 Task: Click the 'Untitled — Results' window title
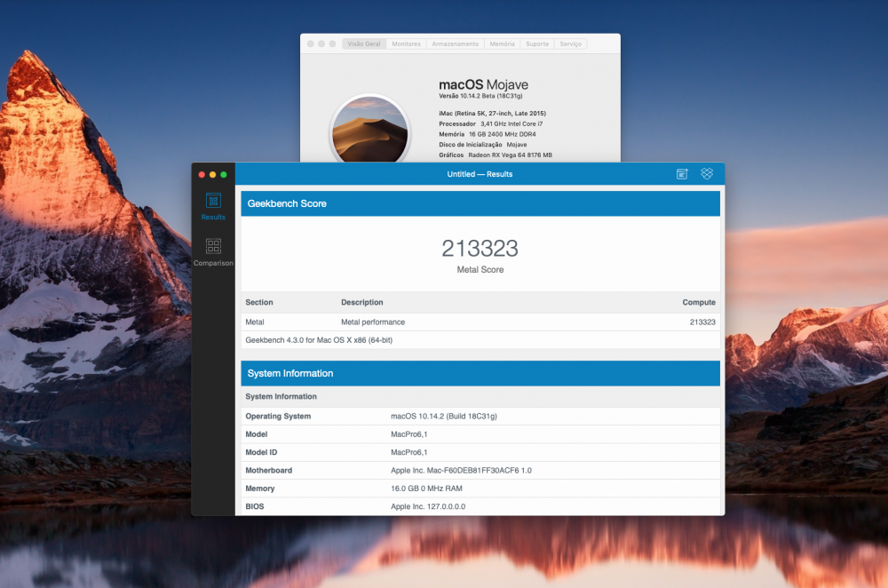[480, 174]
